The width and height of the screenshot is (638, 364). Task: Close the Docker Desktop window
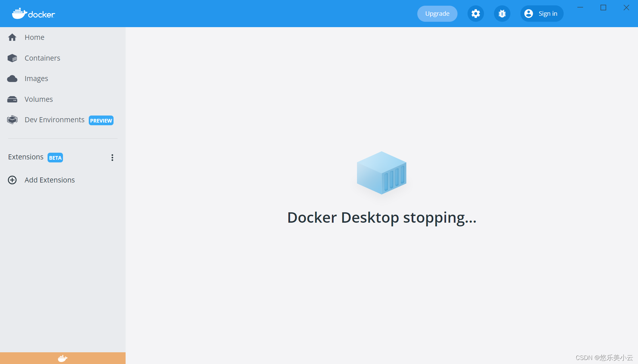pos(626,7)
